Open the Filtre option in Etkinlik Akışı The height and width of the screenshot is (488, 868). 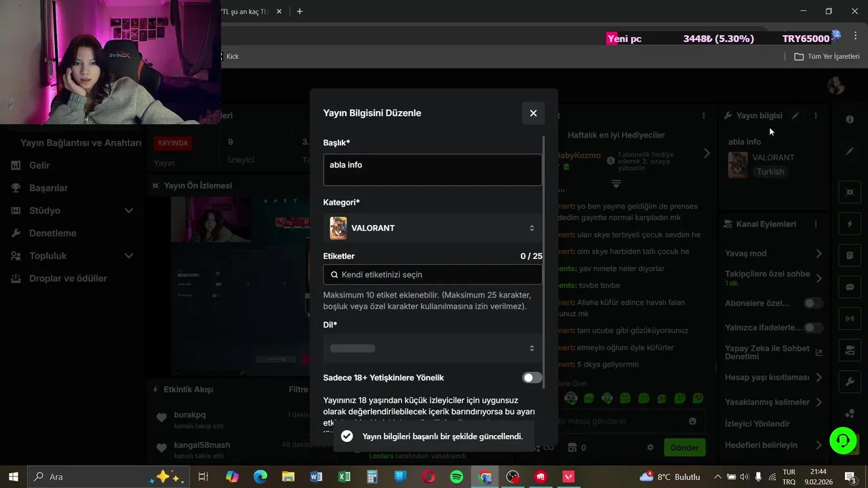pos(298,390)
